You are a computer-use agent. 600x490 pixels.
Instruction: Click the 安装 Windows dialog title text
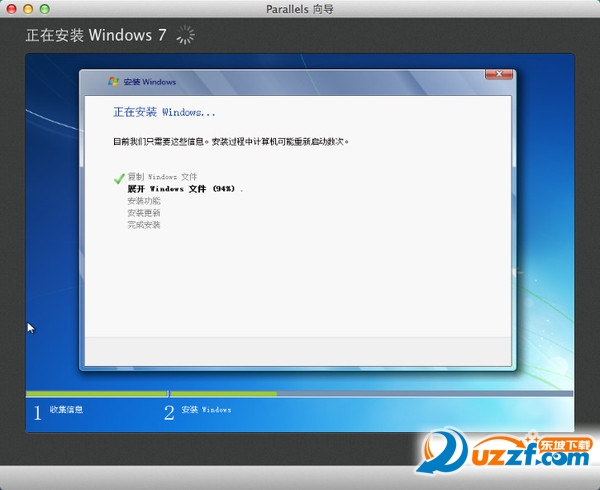pos(150,82)
